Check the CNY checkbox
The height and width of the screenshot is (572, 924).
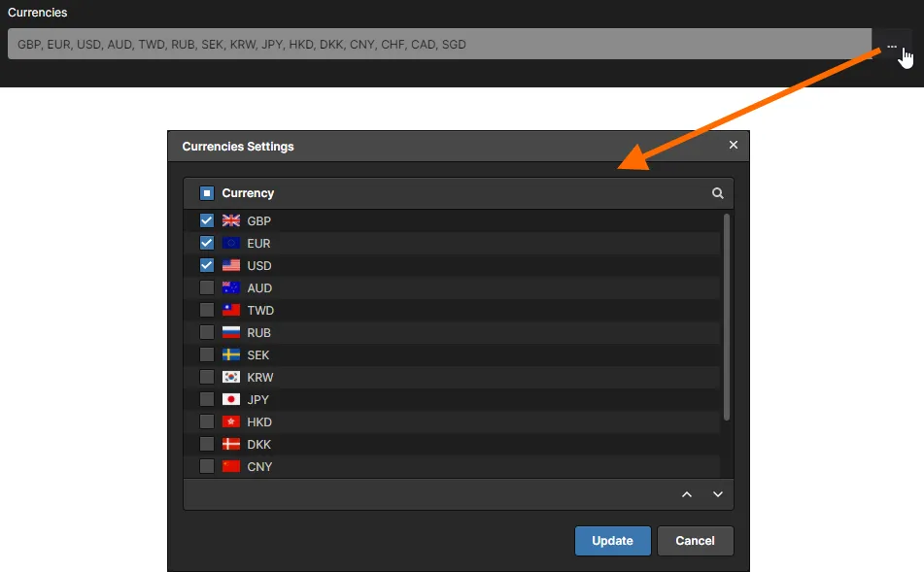[206, 466]
